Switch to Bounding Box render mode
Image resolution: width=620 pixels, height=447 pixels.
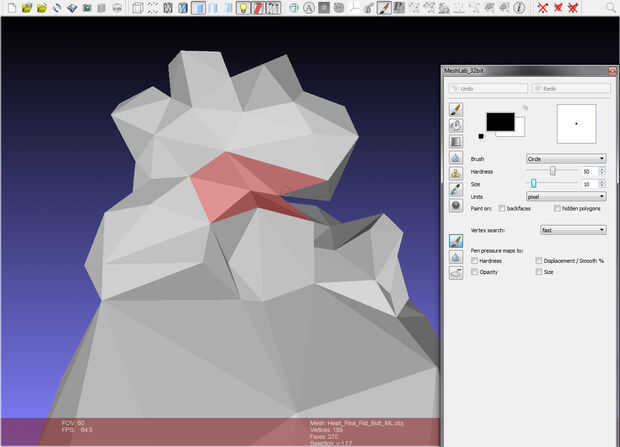tap(138, 8)
